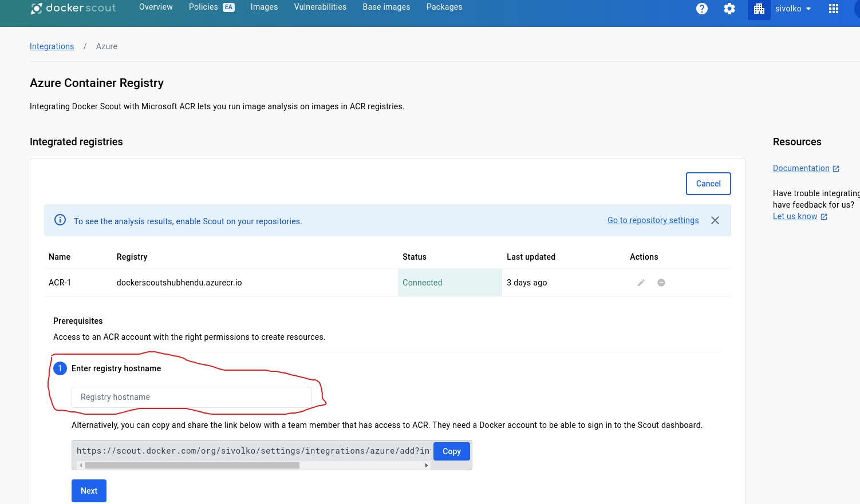
Task: Click the right arrow of URL scrollbar
Action: (427, 466)
